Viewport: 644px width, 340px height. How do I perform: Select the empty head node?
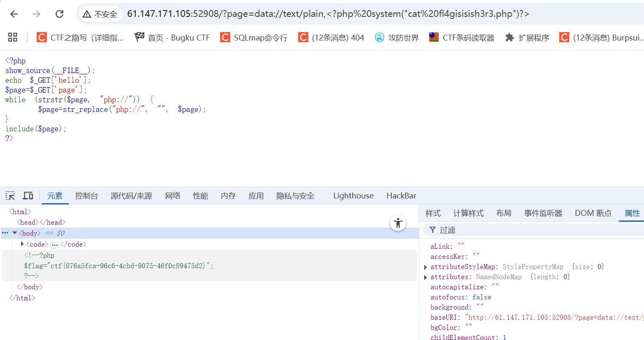(x=41, y=222)
